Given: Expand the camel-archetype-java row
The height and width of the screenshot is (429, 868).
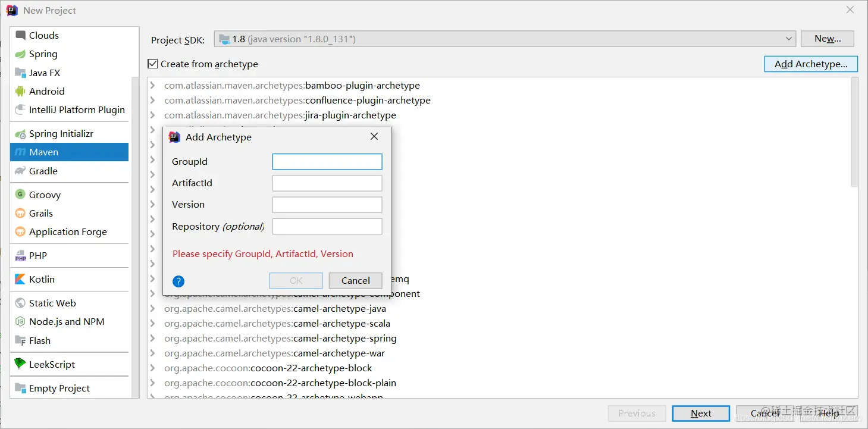Looking at the screenshot, I should coord(153,308).
